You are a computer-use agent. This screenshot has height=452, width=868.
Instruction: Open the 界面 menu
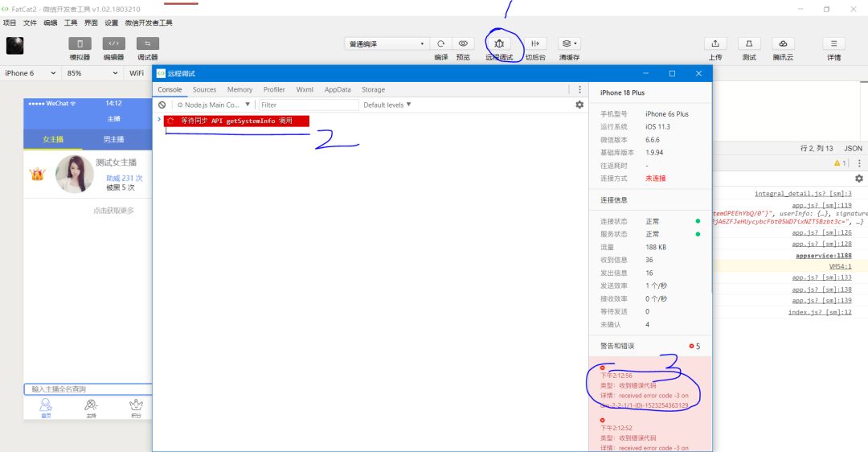pyautogui.click(x=91, y=23)
